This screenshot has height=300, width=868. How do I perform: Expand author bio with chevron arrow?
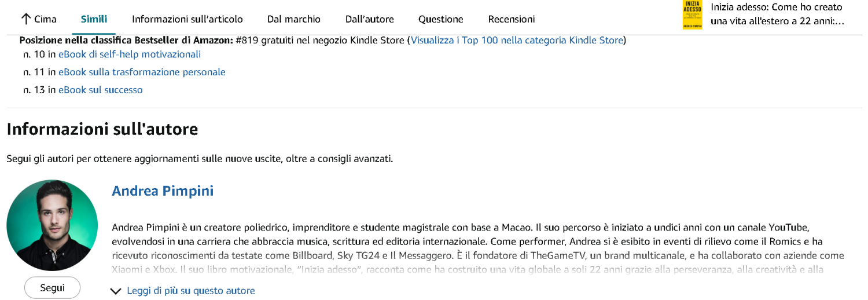(x=116, y=291)
